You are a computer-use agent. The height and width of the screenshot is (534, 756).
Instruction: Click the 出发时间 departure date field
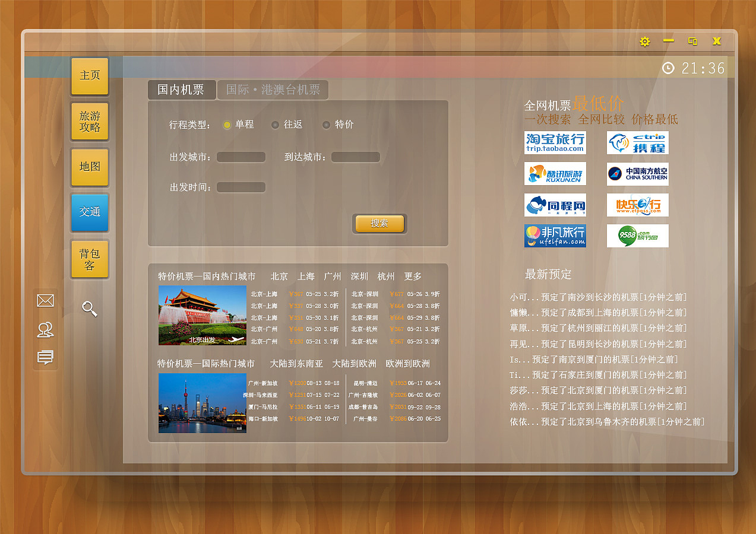241,187
